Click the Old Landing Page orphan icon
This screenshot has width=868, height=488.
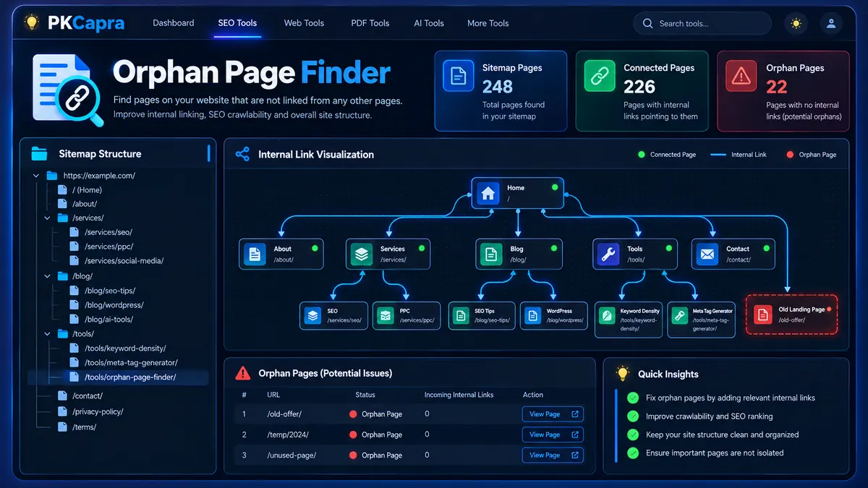point(762,314)
